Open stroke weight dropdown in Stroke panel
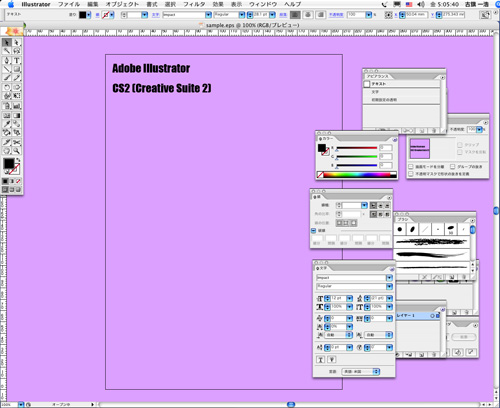This screenshot has height=408, width=500. pos(364,205)
